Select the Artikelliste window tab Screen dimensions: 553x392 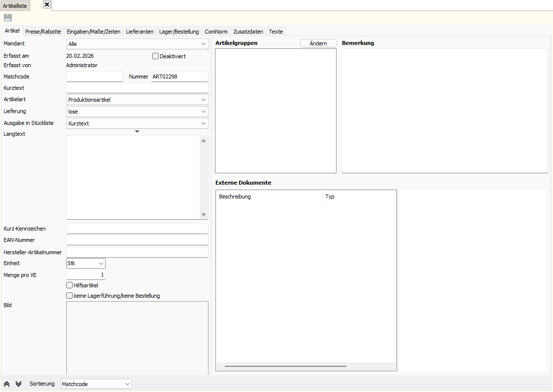(x=15, y=6)
